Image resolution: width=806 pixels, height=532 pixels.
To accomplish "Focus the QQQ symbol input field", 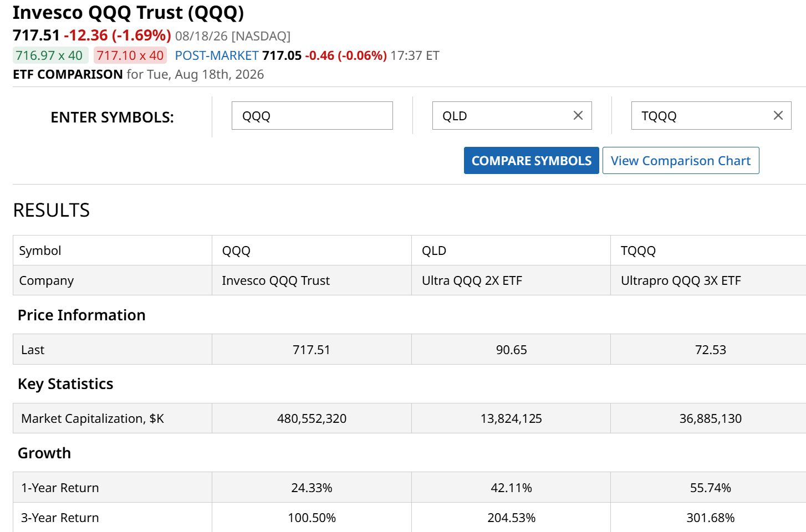I will [312, 116].
